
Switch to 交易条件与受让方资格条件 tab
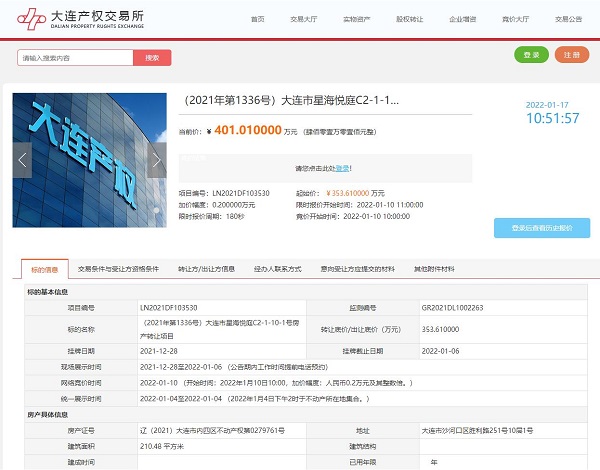point(118,269)
